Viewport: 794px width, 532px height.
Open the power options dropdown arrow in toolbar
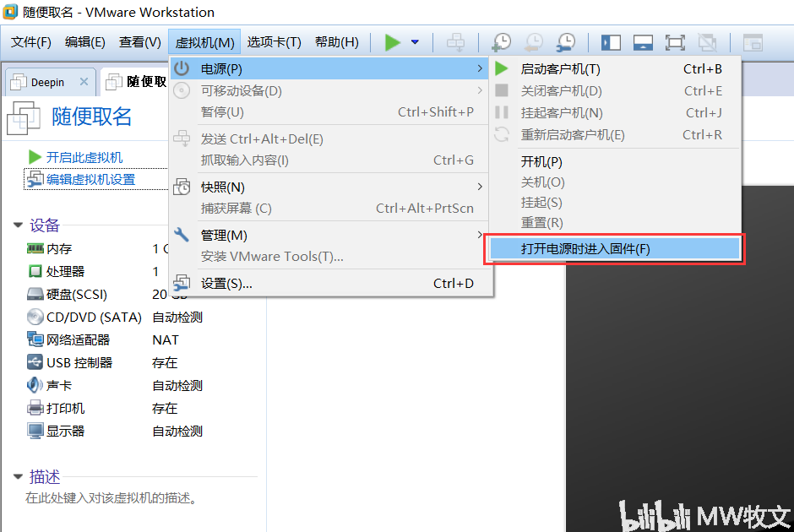point(415,42)
